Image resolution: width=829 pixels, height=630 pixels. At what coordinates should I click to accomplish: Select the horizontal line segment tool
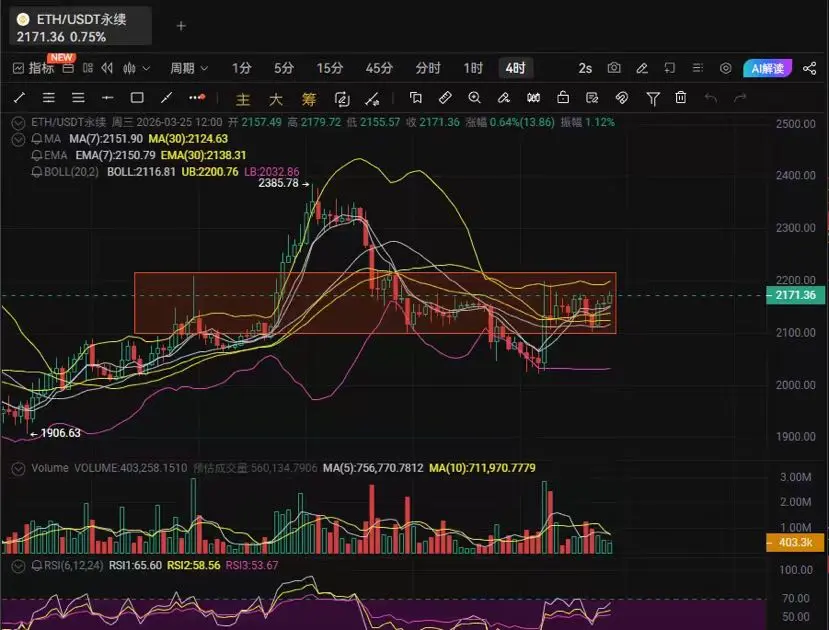point(108,98)
